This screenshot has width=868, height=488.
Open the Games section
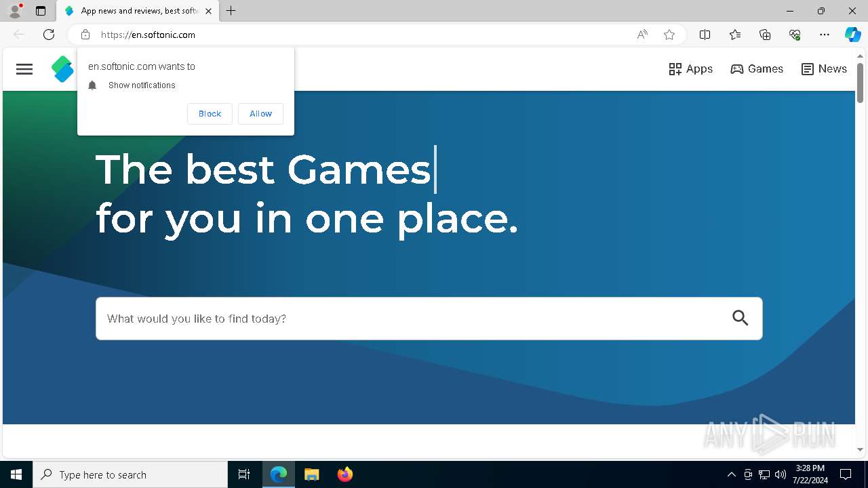(x=757, y=69)
